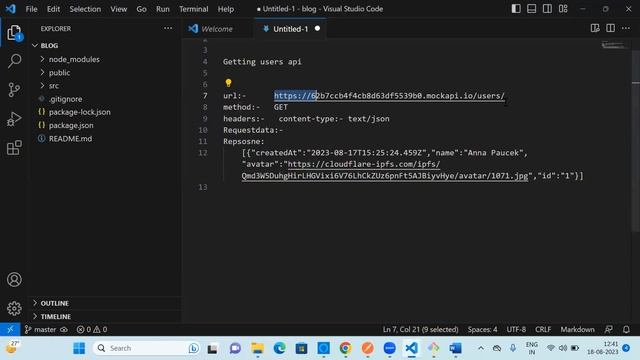640x360 pixels.
Task: Change language mode from Markdown
Action: 577,329
